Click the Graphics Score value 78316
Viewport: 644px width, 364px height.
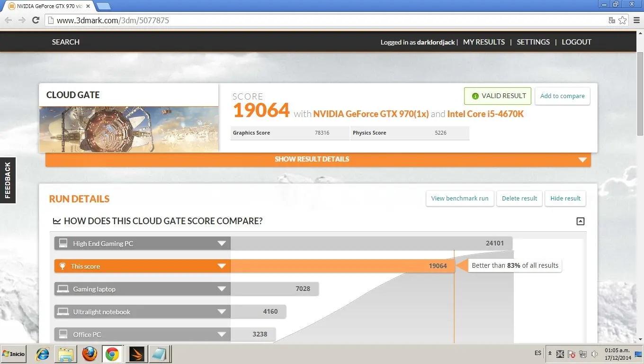pyautogui.click(x=322, y=133)
